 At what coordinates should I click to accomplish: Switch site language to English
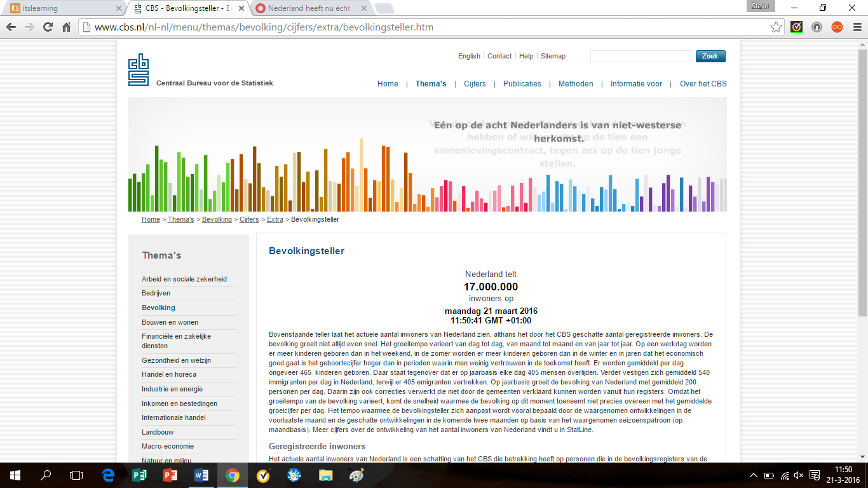(x=469, y=56)
